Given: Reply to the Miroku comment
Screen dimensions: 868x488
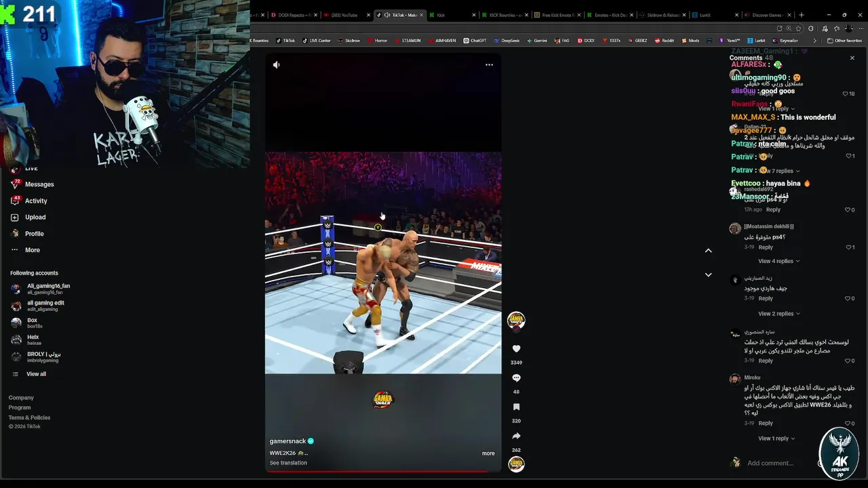Looking at the screenshot, I should pyautogui.click(x=766, y=424).
